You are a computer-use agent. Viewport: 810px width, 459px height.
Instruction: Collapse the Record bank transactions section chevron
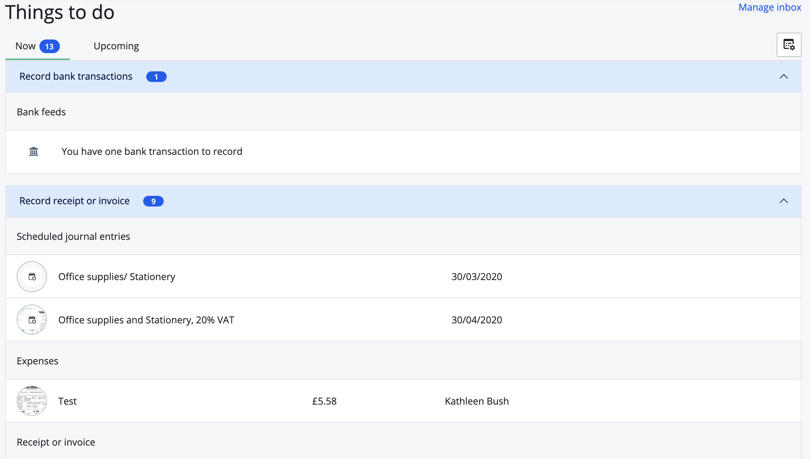click(x=783, y=77)
